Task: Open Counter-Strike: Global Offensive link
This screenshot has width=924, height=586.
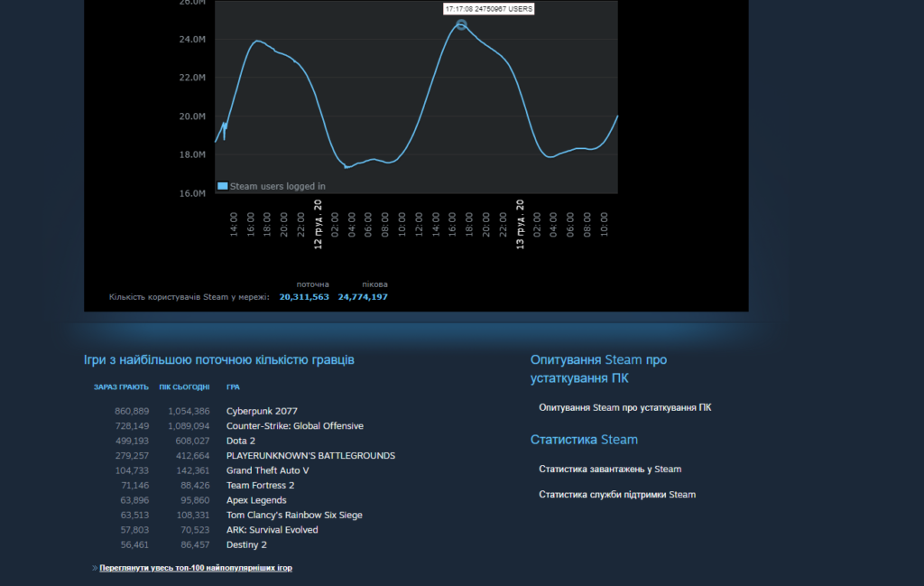Action: coord(295,425)
